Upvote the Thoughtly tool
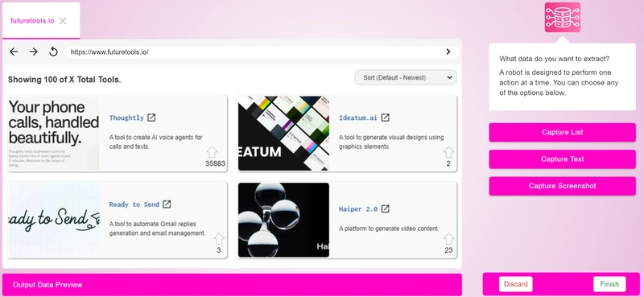Viewport: 644px width, 297px height. click(x=212, y=152)
